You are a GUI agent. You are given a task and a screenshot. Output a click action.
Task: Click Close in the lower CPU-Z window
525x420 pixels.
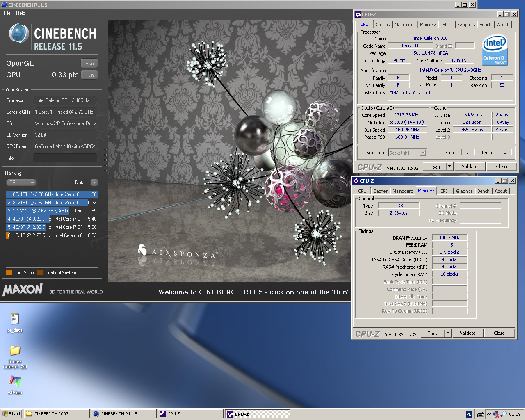click(499, 333)
